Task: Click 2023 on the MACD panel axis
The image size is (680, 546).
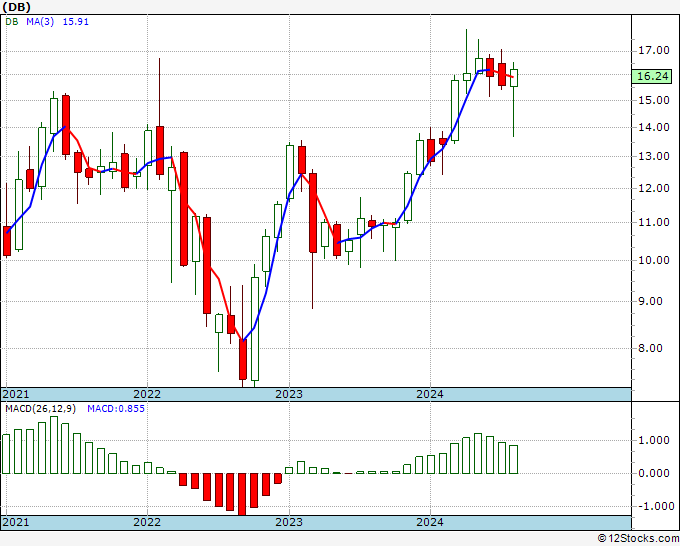Action: (289, 522)
